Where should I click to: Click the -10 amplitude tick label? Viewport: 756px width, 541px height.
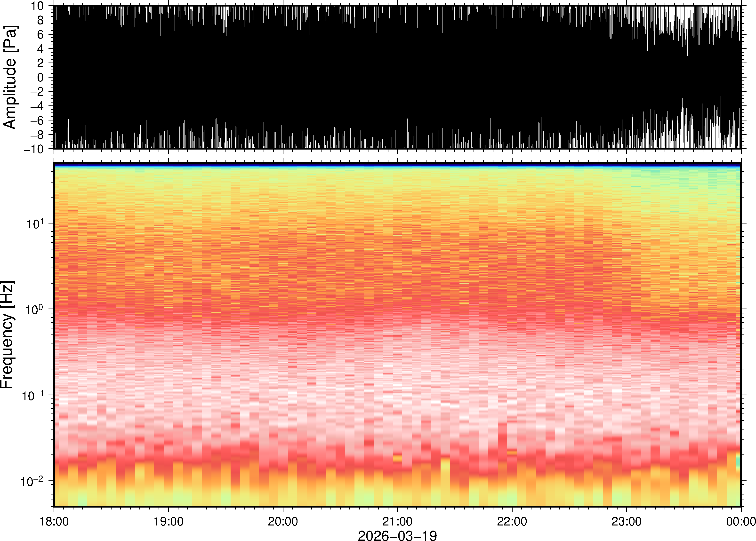click(x=34, y=149)
